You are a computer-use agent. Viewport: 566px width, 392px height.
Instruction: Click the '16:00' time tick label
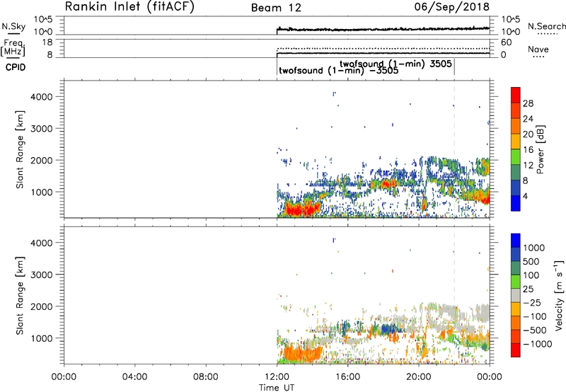click(x=347, y=377)
